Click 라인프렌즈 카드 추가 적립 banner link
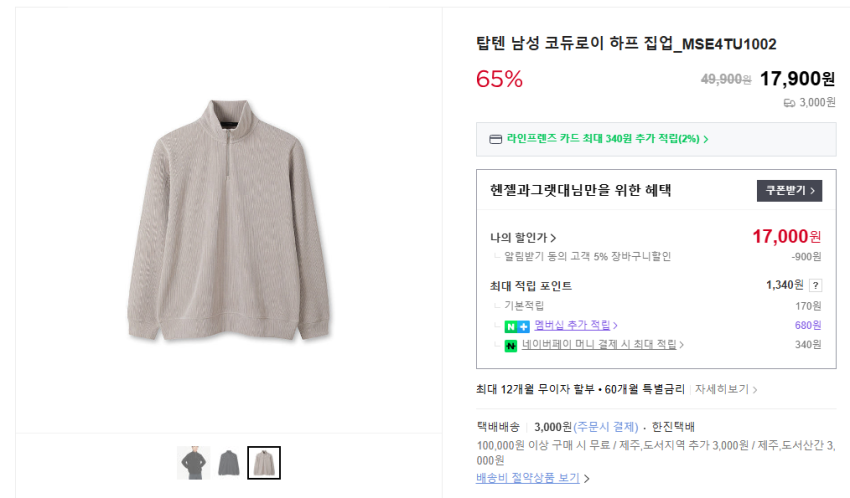Viewport: 850px width, 498px height. 607,139
